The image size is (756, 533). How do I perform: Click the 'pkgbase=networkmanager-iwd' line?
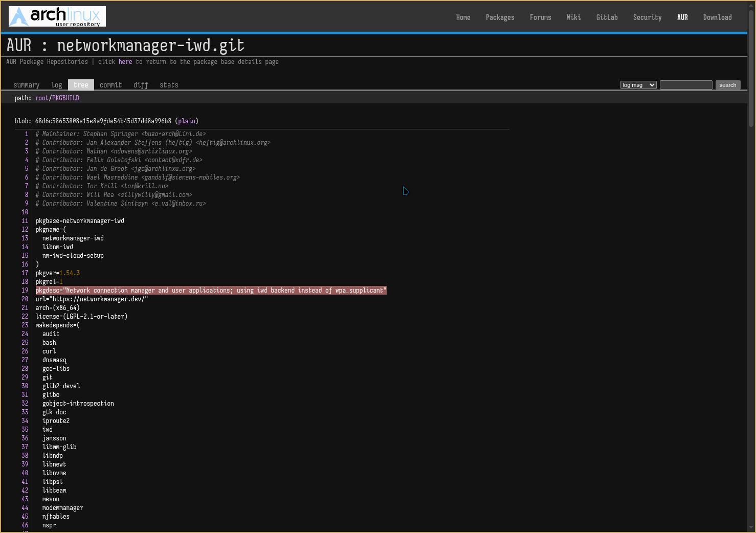[80, 221]
